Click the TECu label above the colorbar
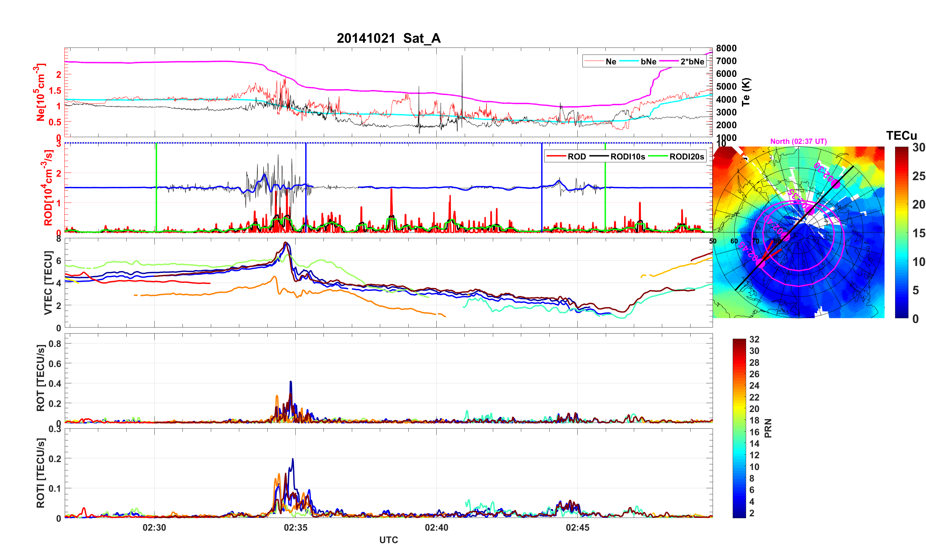The width and height of the screenshot is (926, 560). point(901,136)
